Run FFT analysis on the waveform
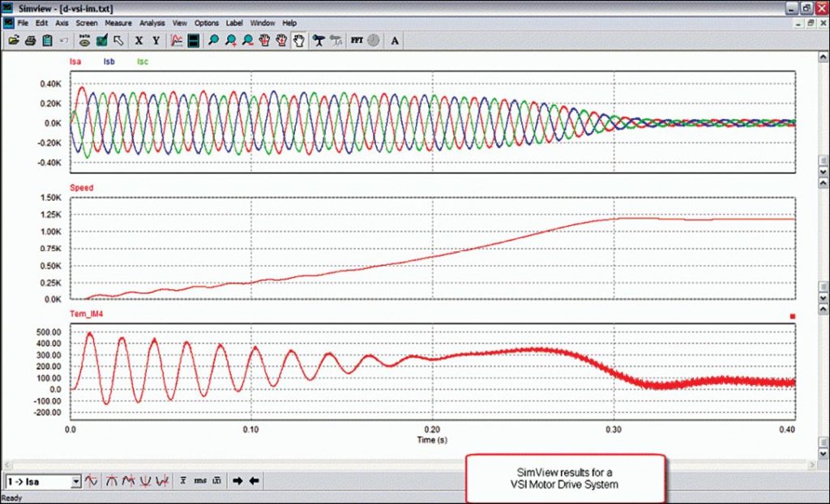The width and height of the screenshot is (830, 504). [x=357, y=40]
